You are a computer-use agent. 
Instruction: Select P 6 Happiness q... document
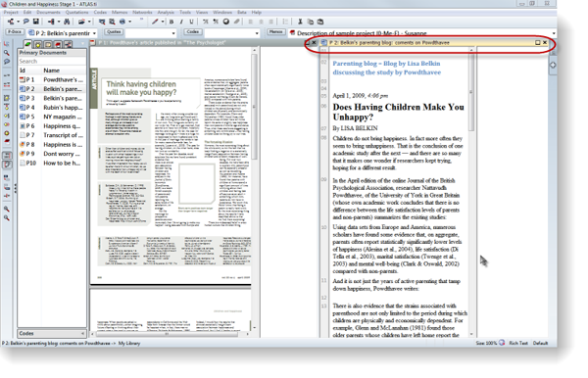coord(52,126)
